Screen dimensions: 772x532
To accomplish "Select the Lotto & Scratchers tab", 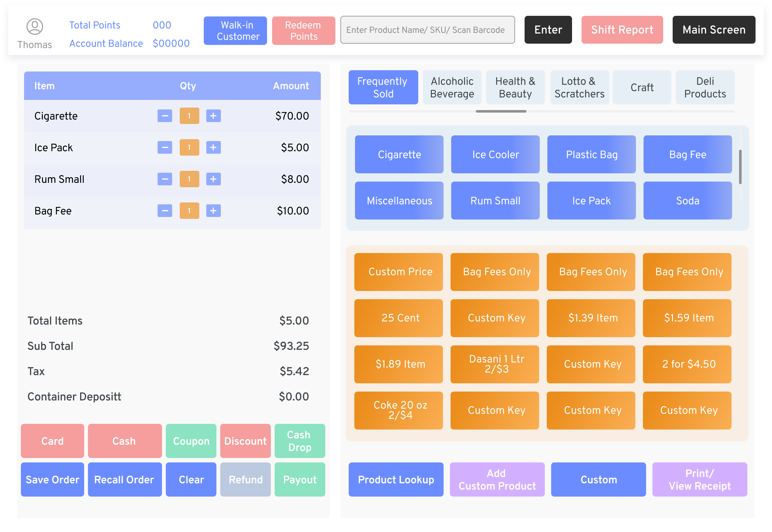I will pyautogui.click(x=580, y=87).
